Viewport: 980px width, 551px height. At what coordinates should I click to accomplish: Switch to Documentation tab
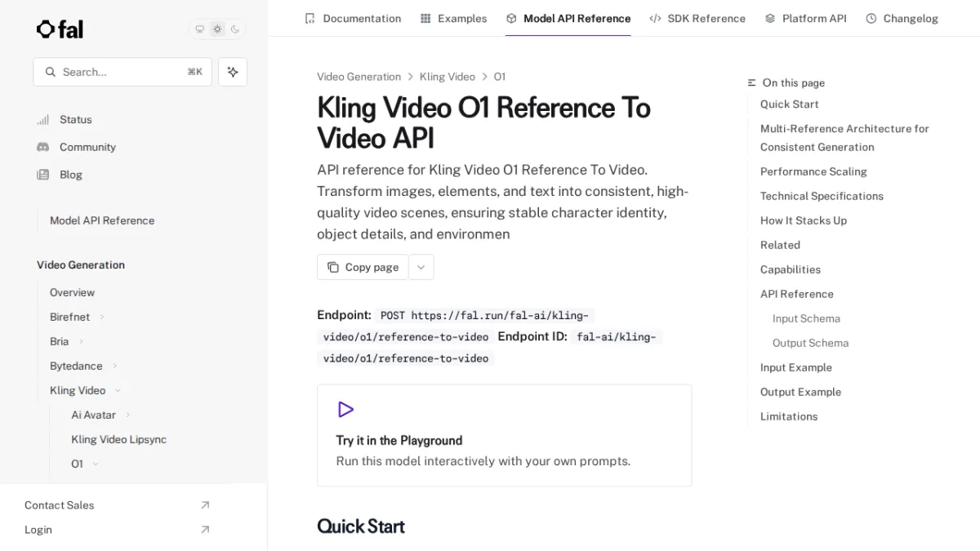353,18
